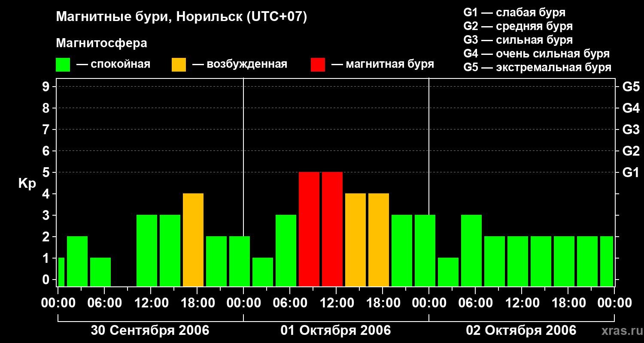Click the only orange bar on 30 Сентября
The image size is (644, 343).
pyautogui.click(x=193, y=240)
